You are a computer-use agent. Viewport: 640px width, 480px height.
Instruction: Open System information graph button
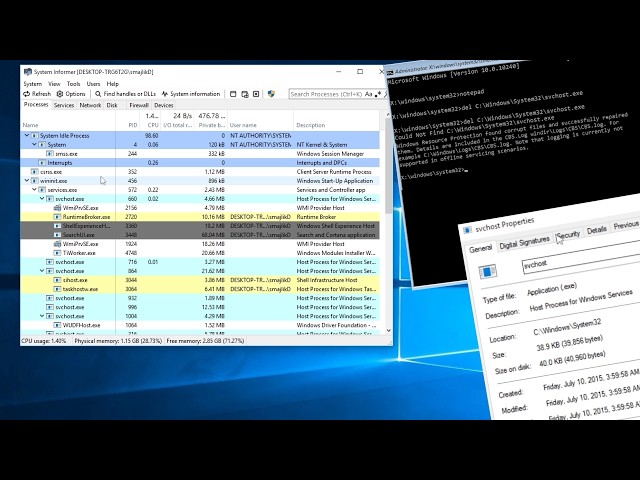(191, 94)
